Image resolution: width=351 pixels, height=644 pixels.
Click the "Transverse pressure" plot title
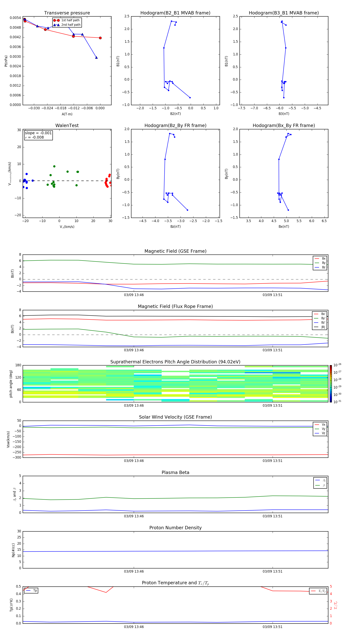point(67,13)
